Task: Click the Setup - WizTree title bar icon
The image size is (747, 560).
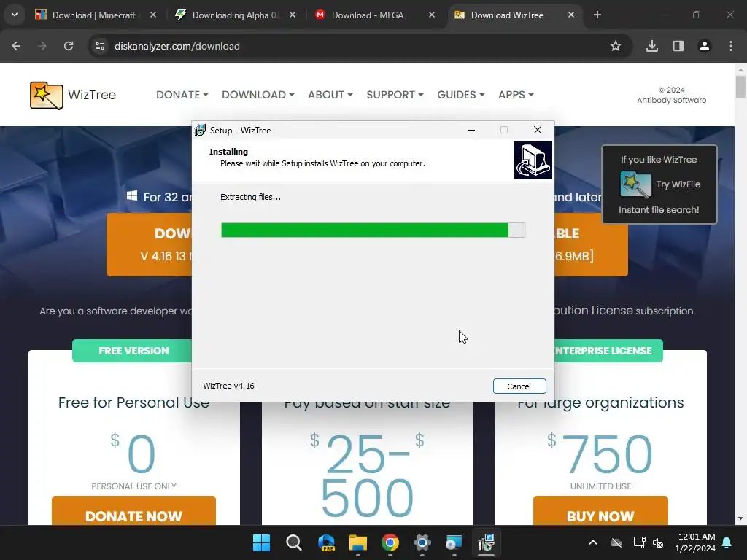Action: (201, 130)
